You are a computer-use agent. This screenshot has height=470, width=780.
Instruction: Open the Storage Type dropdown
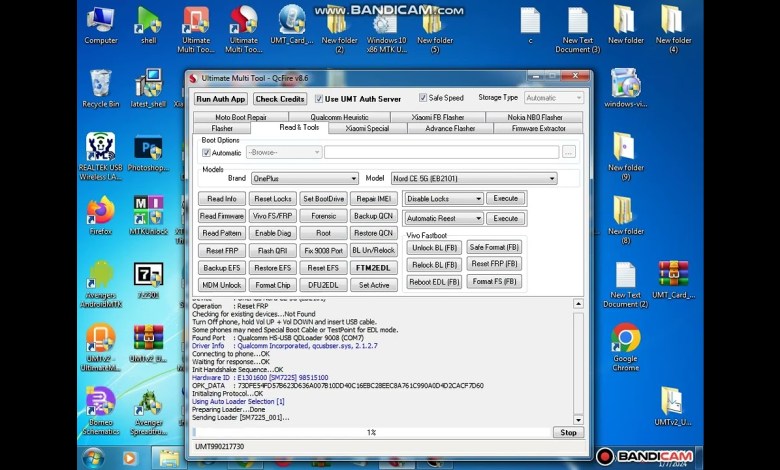pos(554,98)
